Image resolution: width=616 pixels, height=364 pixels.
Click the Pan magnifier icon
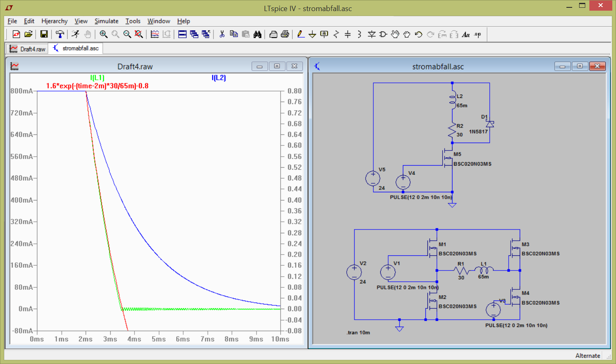click(x=116, y=34)
